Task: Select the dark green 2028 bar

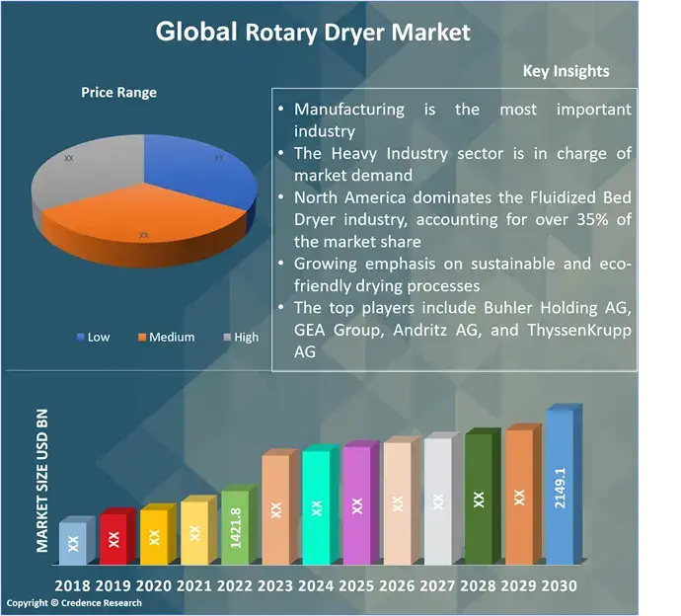Action: (479, 499)
